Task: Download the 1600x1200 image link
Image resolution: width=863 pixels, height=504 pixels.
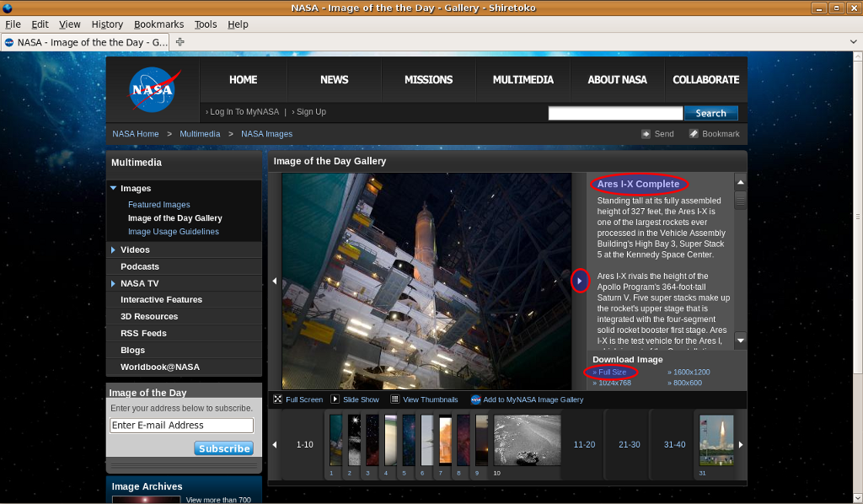Action: click(689, 372)
